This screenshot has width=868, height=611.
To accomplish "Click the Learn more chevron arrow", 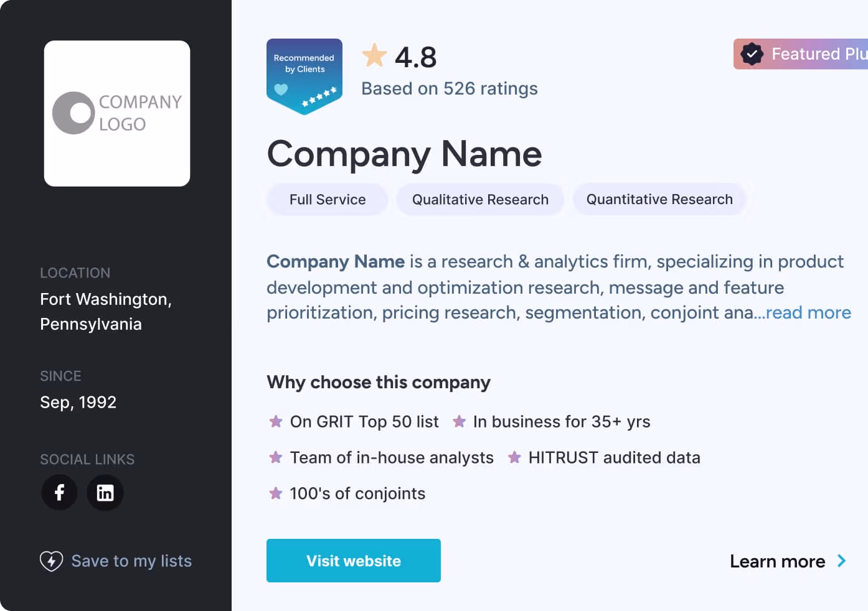I will (x=842, y=561).
